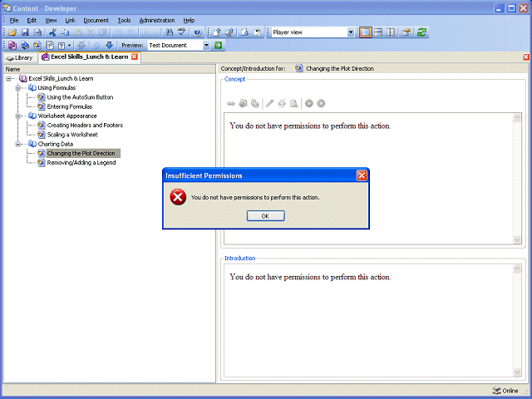Click the green Preview go button
Viewport: 532px width, 399px height.
pos(218,45)
